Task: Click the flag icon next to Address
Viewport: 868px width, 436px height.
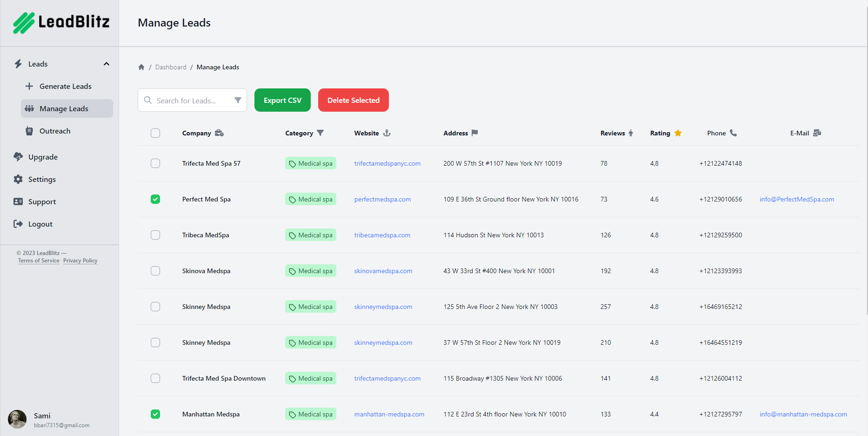Action: coord(474,133)
